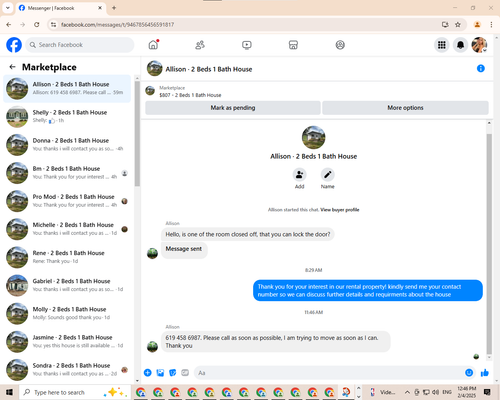This screenshot has width=500, height=400.
Task: Open Pro Mod conversation in list
Action: tap(67, 201)
